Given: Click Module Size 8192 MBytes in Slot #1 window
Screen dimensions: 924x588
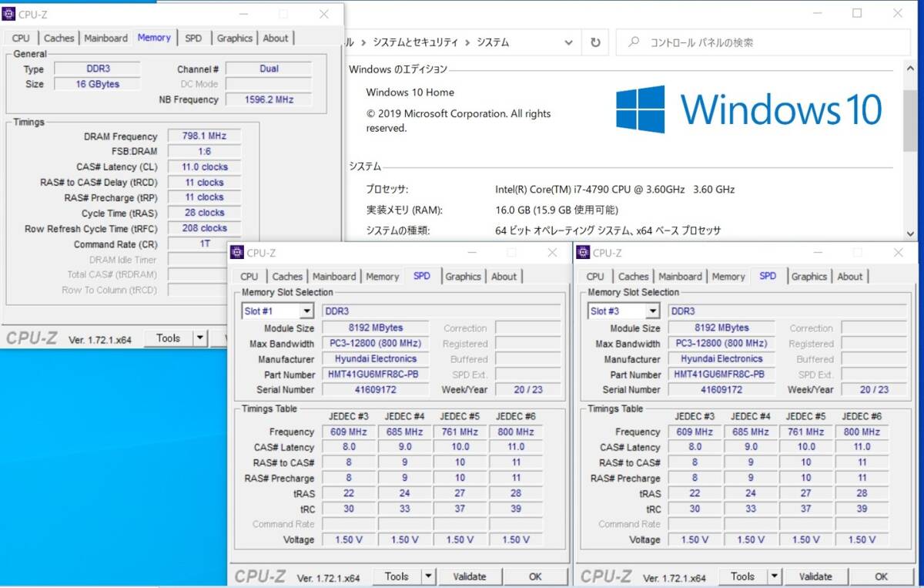Looking at the screenshot, I should 375,328.
